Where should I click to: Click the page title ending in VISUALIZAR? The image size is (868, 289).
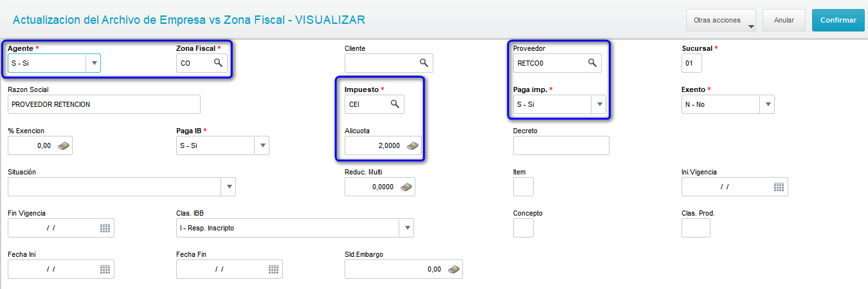[189, 20]
